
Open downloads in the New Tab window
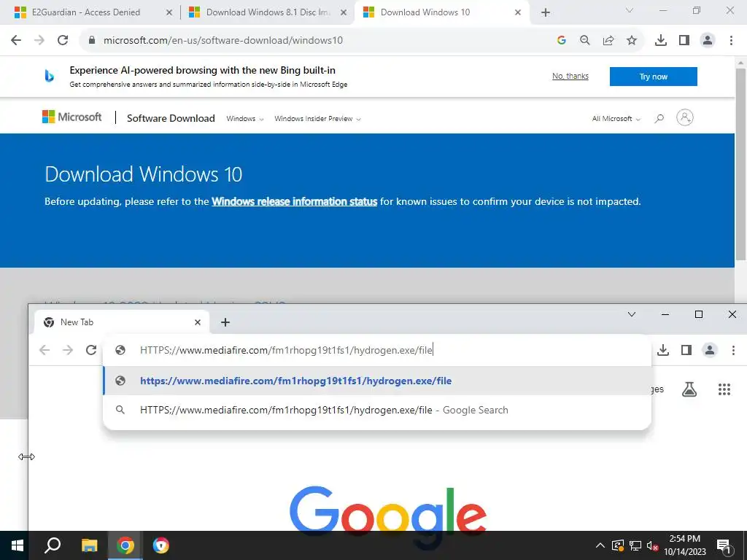[x=663, y=351]
